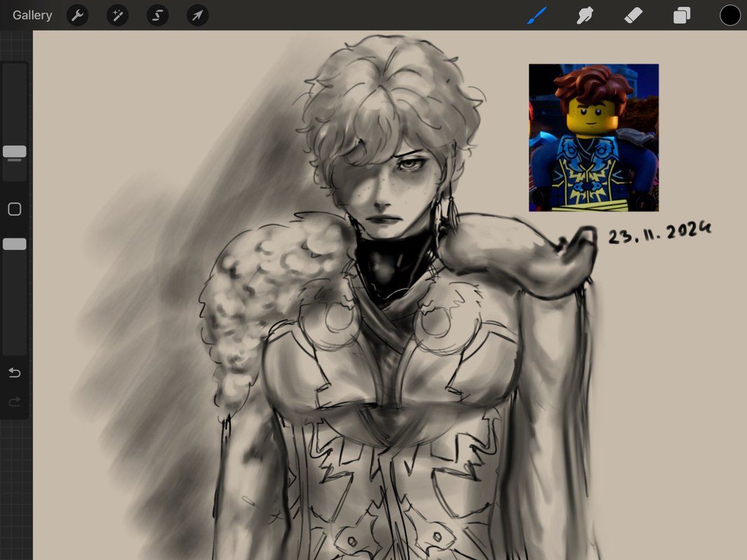Return to the Gallery
The image size is (747, 560).
coord(32,16)
